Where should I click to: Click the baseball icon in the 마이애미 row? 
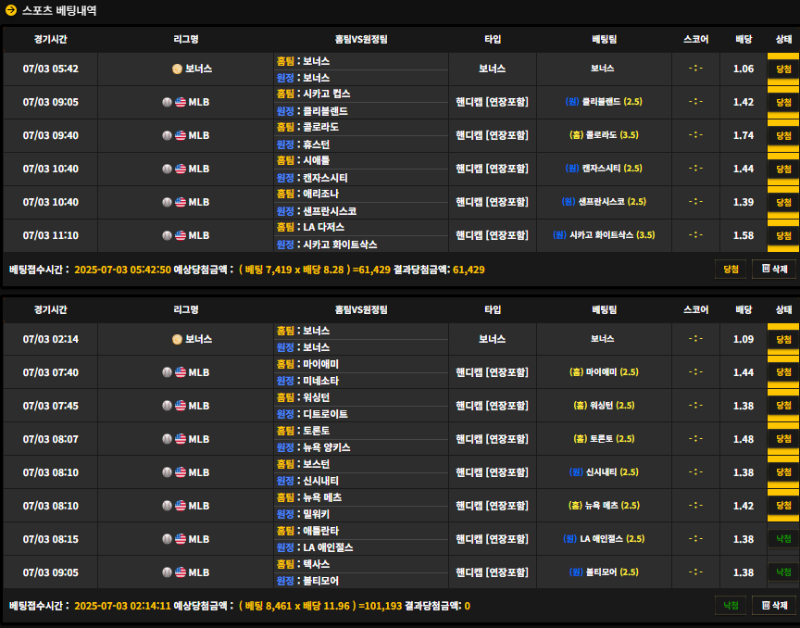pos(167,372)
